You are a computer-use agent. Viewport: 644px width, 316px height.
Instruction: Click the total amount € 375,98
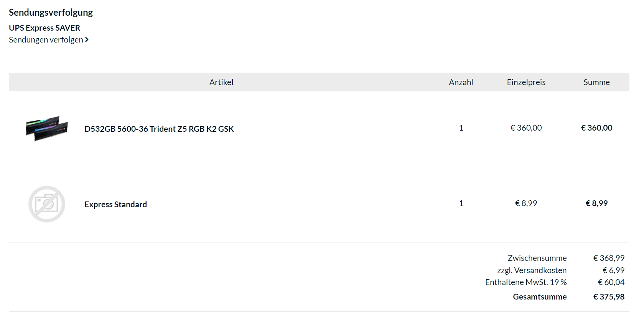609,297
